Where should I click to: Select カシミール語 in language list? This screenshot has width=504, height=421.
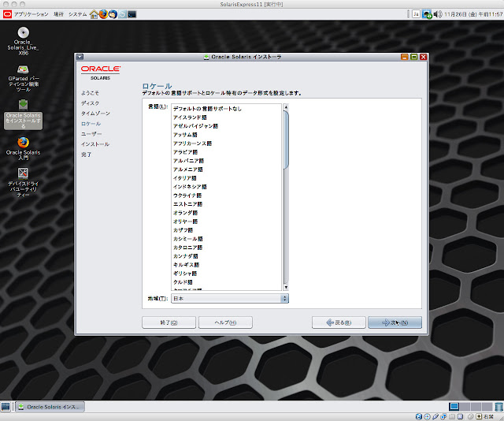pos(226,239)
